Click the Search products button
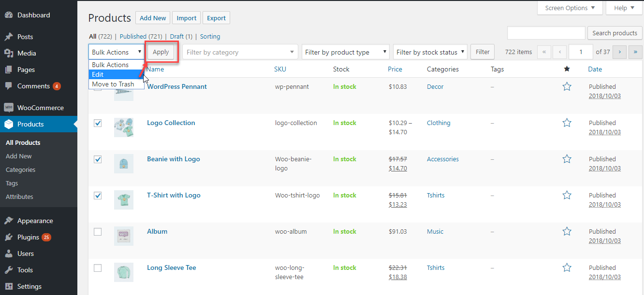The image size is (644, 295). pos(615,33)
